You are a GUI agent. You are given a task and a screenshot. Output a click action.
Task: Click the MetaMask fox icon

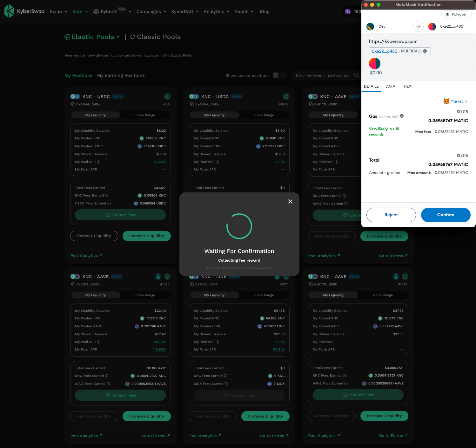point(446,101)
